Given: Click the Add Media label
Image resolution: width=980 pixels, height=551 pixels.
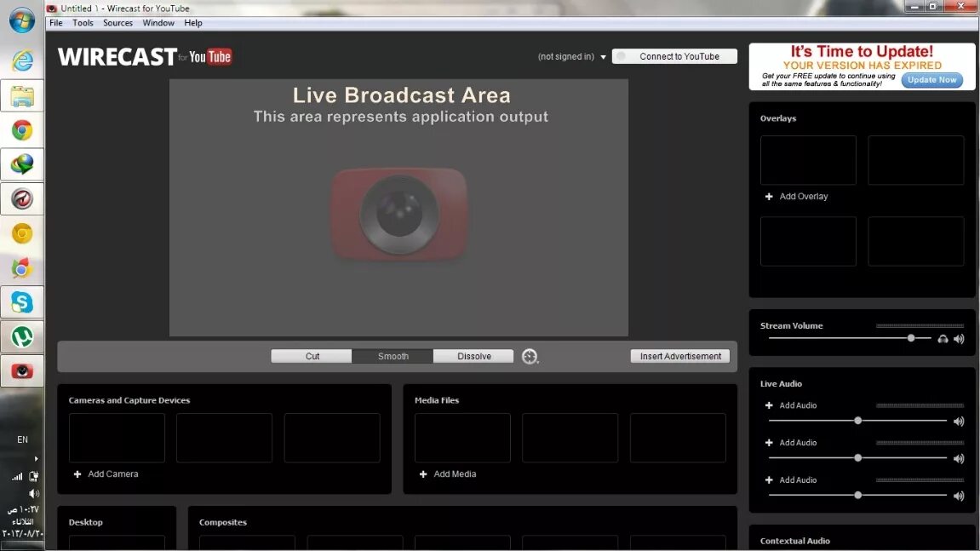Looking at the screenshot, I should click(x=455, y=474).
